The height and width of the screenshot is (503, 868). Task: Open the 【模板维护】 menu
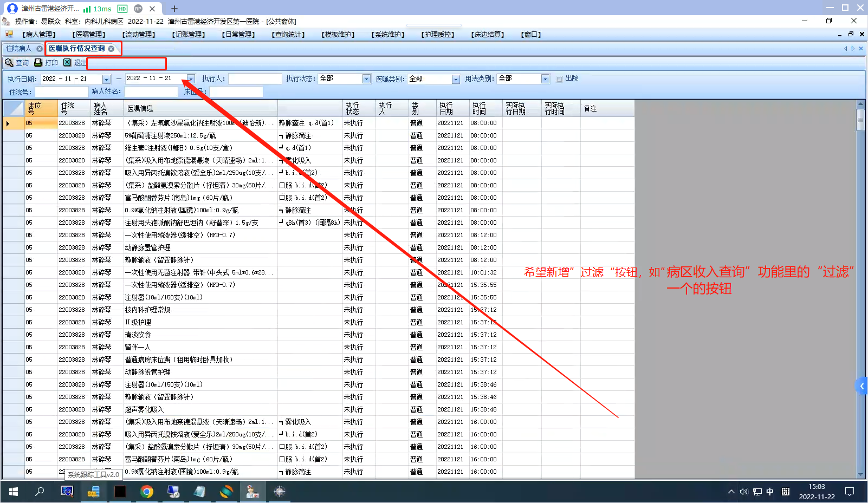click(338, 35)
